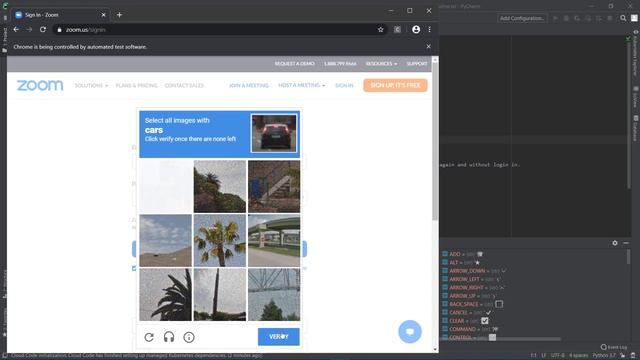Open the Add Configuration selector in PyCharm
The height and width of the screenshot is (360, 640).
click(522, 18)
